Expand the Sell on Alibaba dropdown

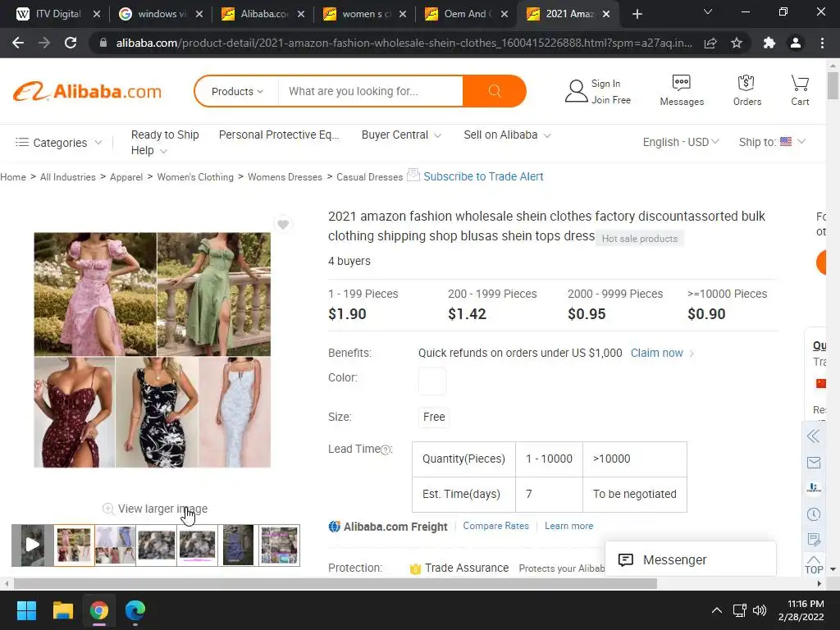click(507, 135)
